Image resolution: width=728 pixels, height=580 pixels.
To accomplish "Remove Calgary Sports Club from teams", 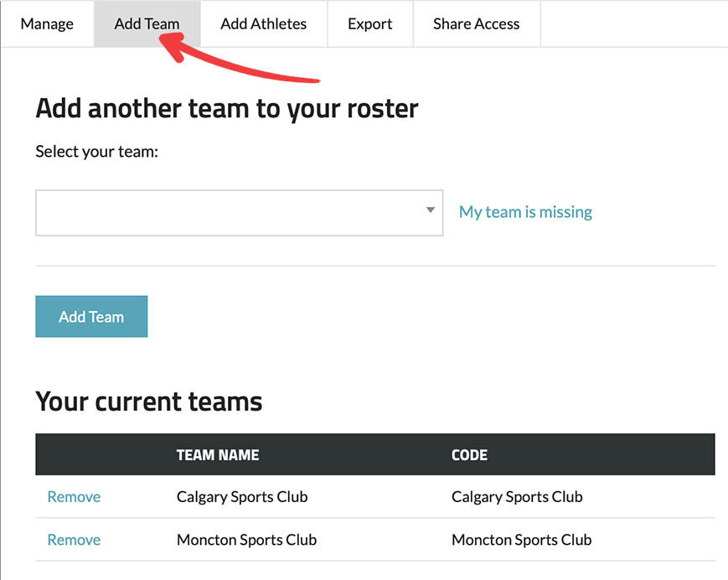I will click(74, 497).
